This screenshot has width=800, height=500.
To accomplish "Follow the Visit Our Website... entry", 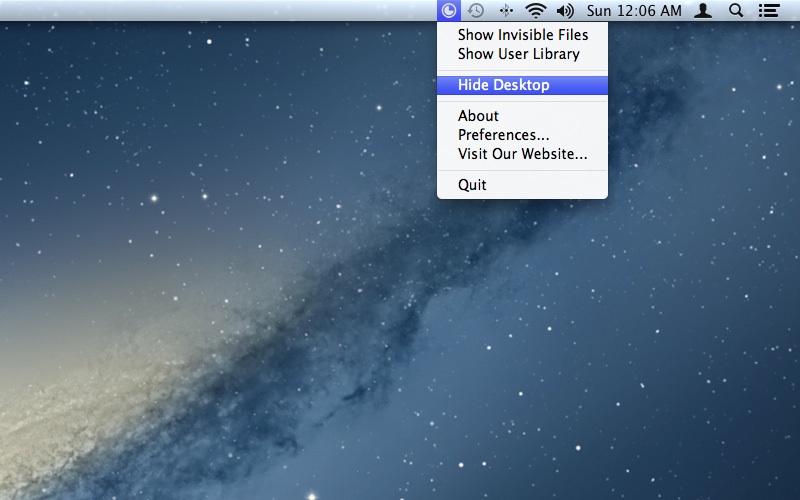I will point(522,154).
